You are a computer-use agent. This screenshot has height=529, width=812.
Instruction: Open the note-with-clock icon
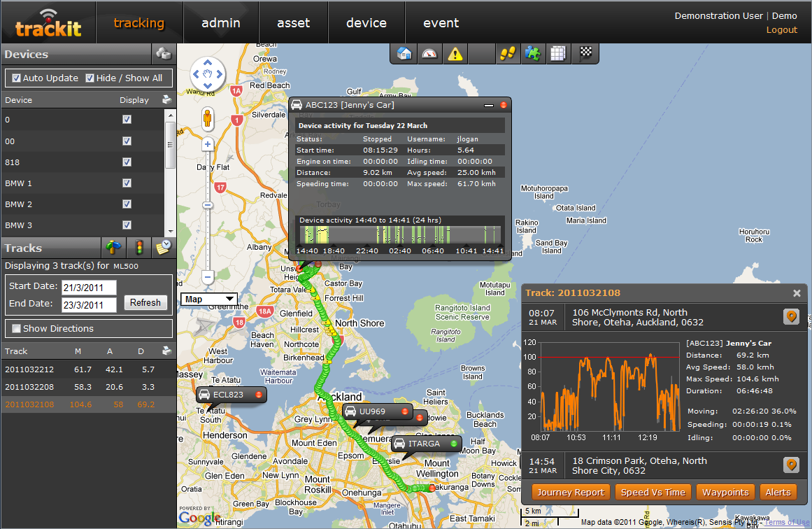pos(164,248)
